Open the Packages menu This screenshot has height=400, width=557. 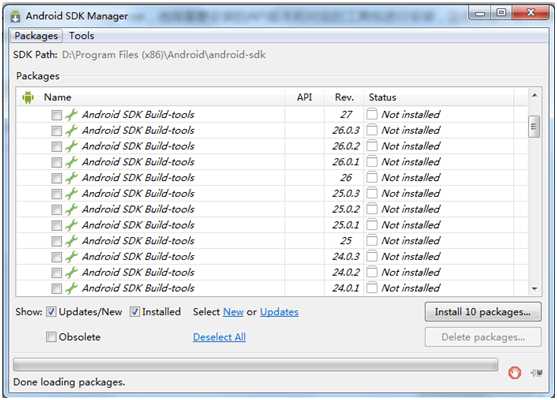click(x=36, y=36)
